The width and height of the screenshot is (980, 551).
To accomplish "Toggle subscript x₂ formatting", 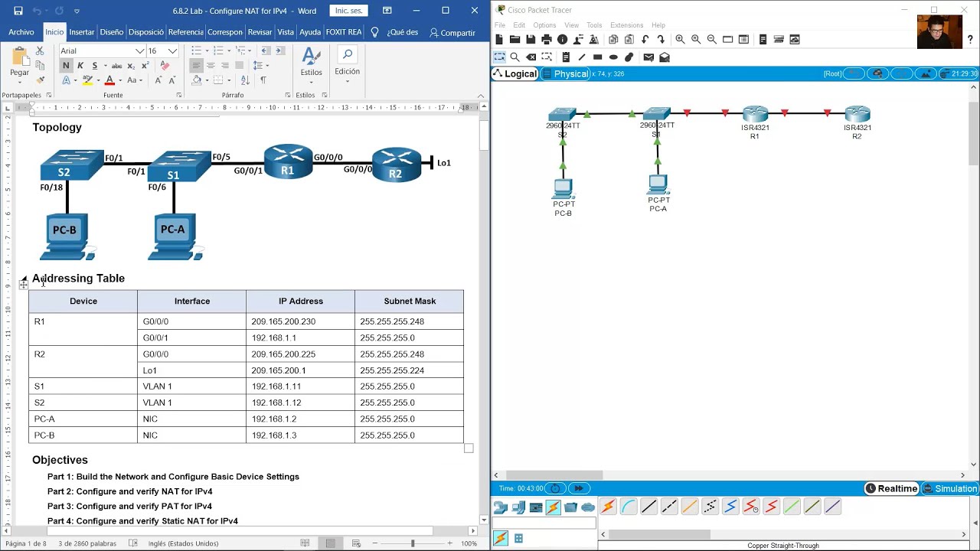I will pos(131,65).
